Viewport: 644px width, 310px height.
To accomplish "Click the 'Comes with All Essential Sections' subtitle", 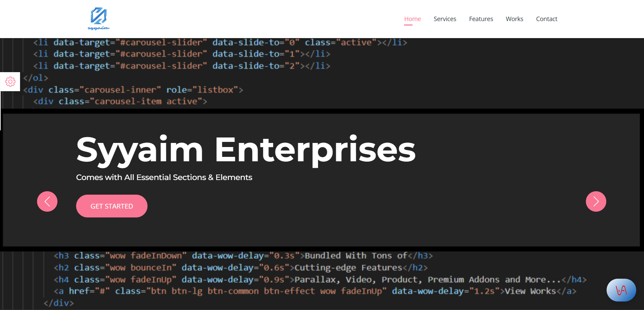I will coord(164,177).
